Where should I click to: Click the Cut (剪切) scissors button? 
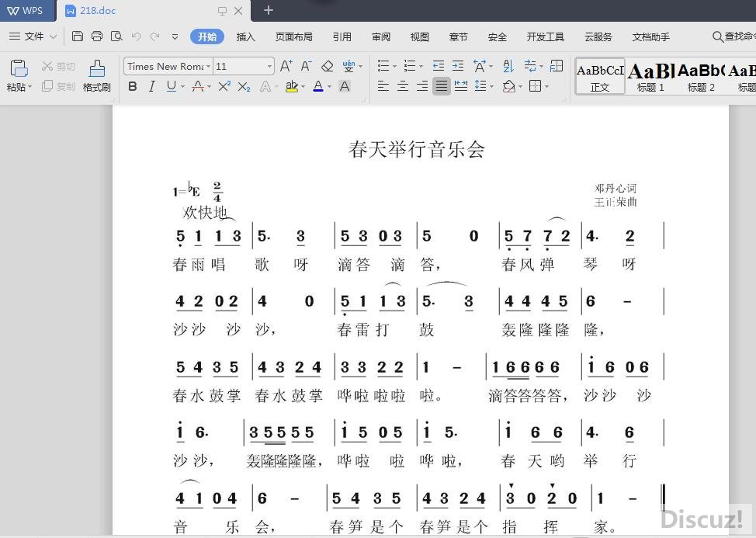click(58, 66)
